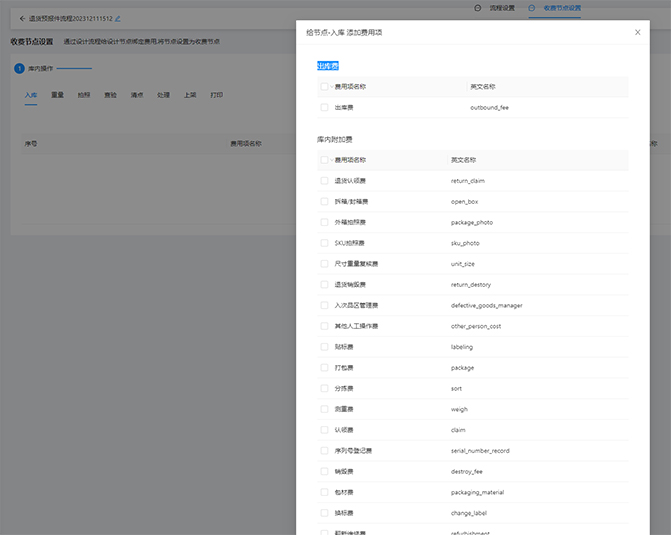Click the sku_photo text cell
Screen dimensions: 671x535
[465, 243]
